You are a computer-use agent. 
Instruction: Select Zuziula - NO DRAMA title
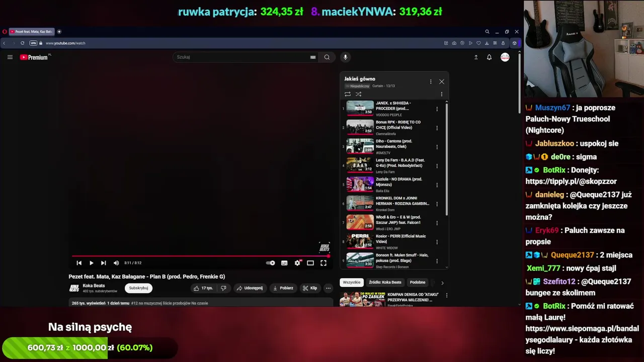pos(399,182)
